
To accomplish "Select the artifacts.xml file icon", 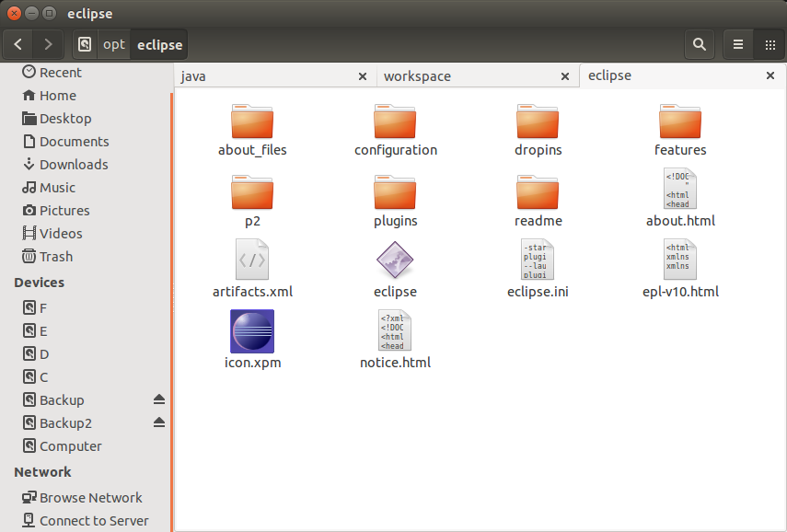I will 252,260.
